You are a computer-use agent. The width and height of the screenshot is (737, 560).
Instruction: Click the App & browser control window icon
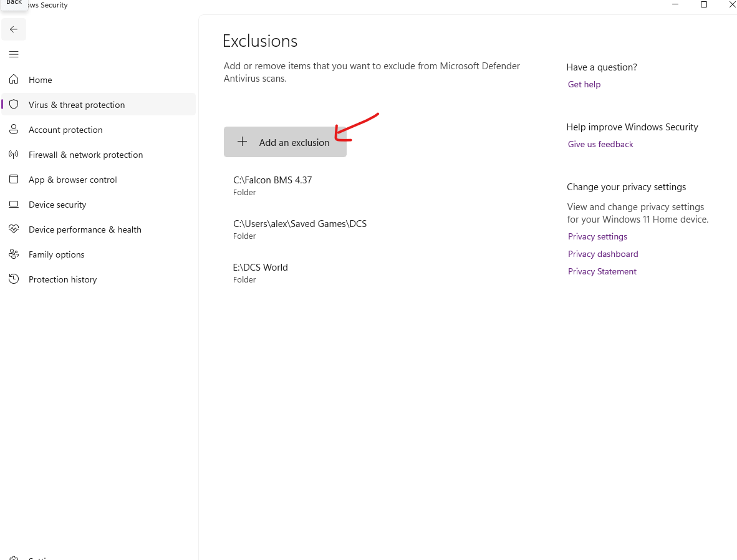coord(14,179)
